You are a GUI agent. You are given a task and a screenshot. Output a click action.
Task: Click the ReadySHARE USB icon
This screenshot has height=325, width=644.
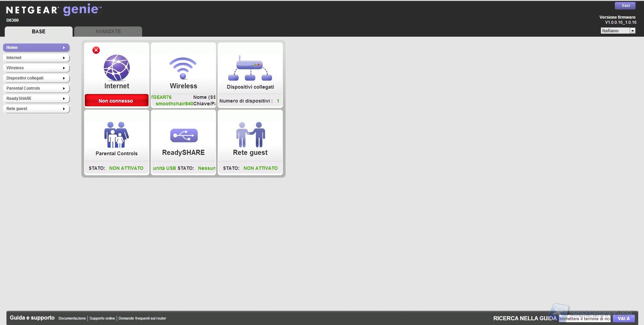point(183,136)
